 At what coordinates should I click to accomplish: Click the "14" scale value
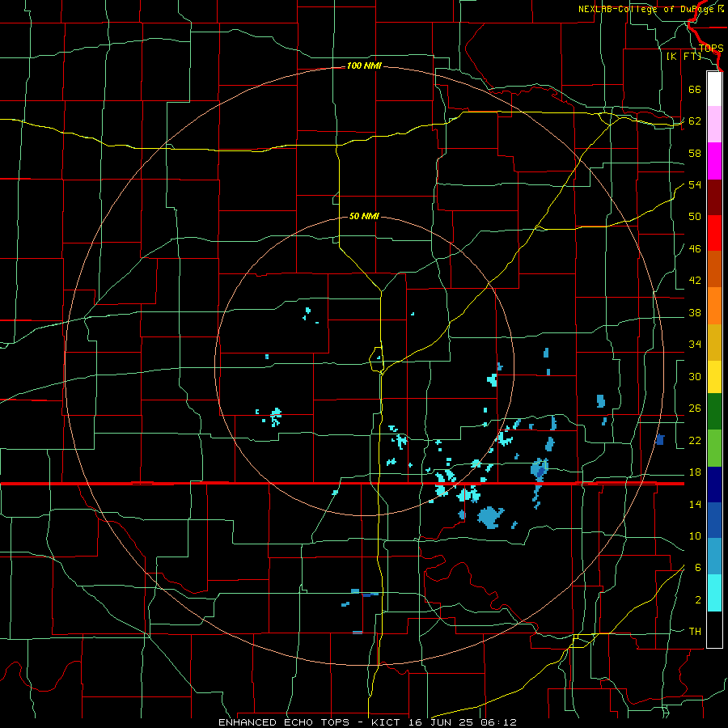(x=695, y=505)
